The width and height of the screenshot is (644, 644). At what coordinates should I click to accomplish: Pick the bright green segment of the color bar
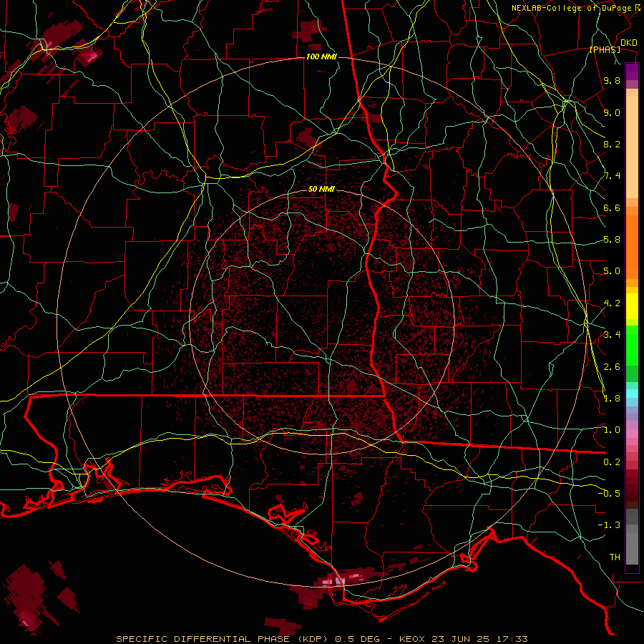click(632, 344)
